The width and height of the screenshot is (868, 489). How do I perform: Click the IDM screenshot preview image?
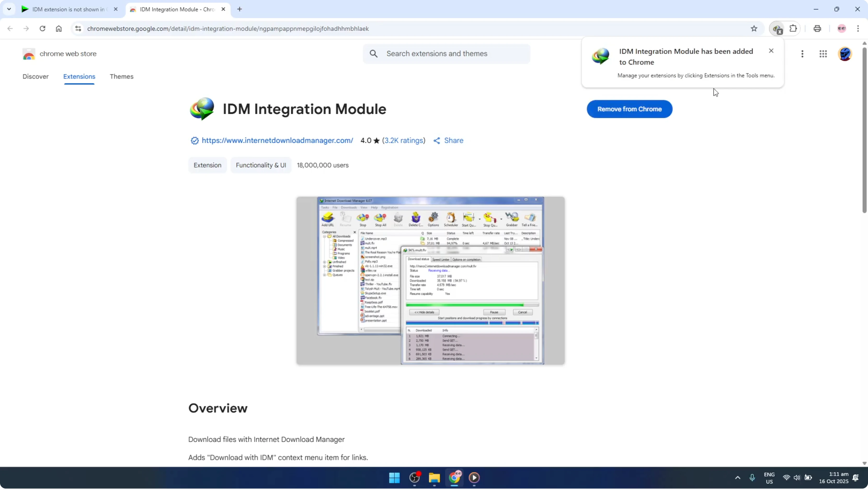click(430, 280)
